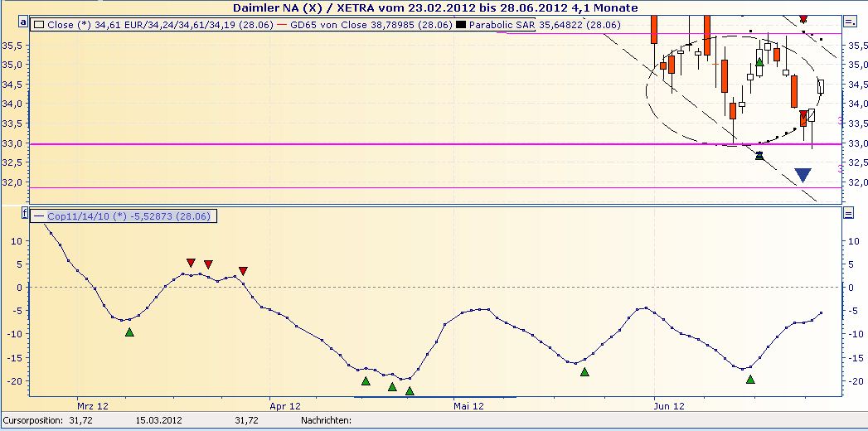
Task: Click the 15.03.2012 date in status bar
Action: [x=158, y=421]
